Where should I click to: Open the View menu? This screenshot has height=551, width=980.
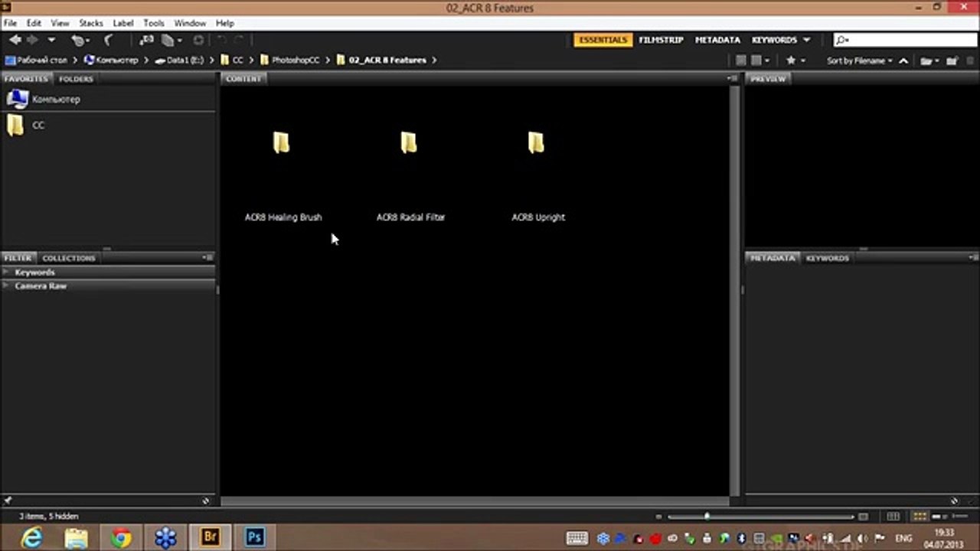[60, 23]
